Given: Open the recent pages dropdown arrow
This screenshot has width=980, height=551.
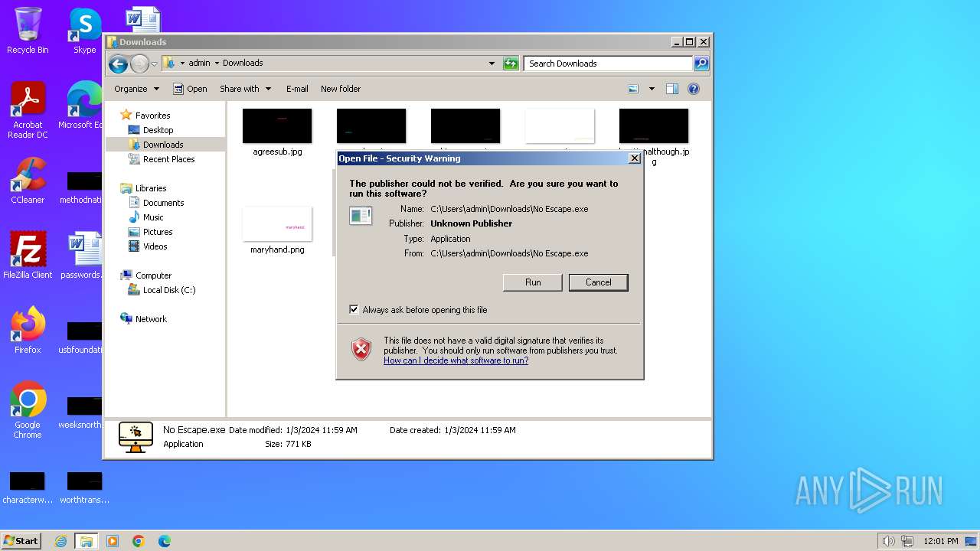Looking at the screenshot, I should point(154,64).
